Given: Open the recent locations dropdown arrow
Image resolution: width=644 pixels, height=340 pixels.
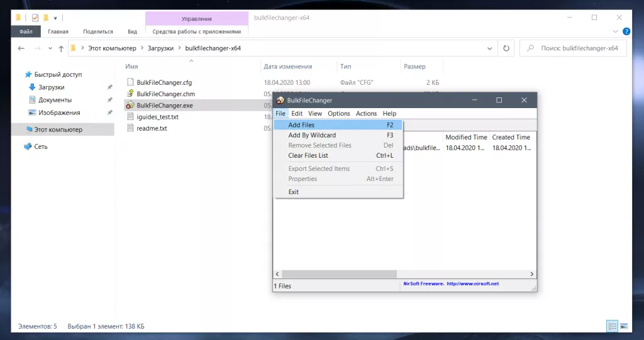Looking at the screenshot, I should pyautogui.click(x=49, y=48).
